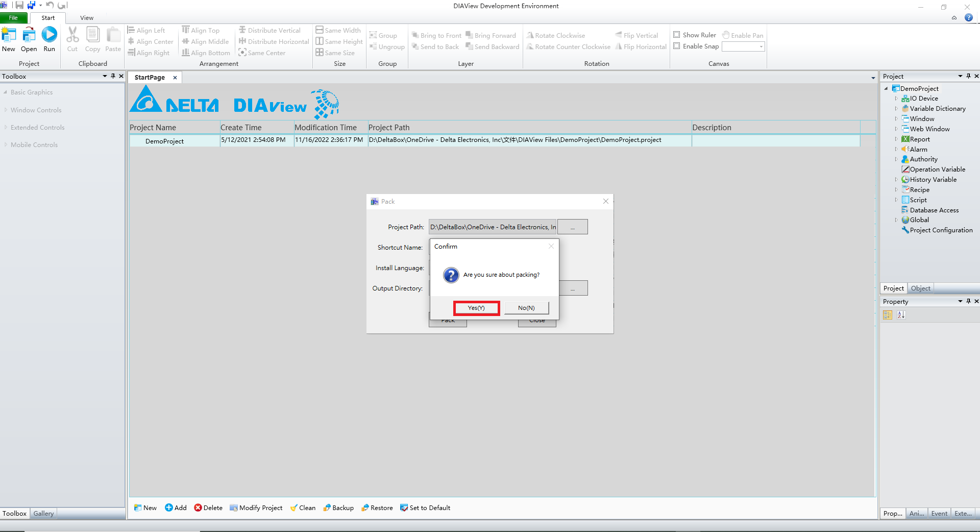Open Toolbox panel options dropdown arrow
The width and height of the screenshot is (980, 532).
105,76
